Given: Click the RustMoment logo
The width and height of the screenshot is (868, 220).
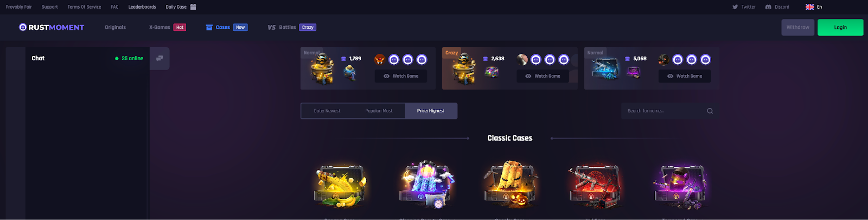Looking at the screenshot, I should pyautogui.click(x=52, y=27).
